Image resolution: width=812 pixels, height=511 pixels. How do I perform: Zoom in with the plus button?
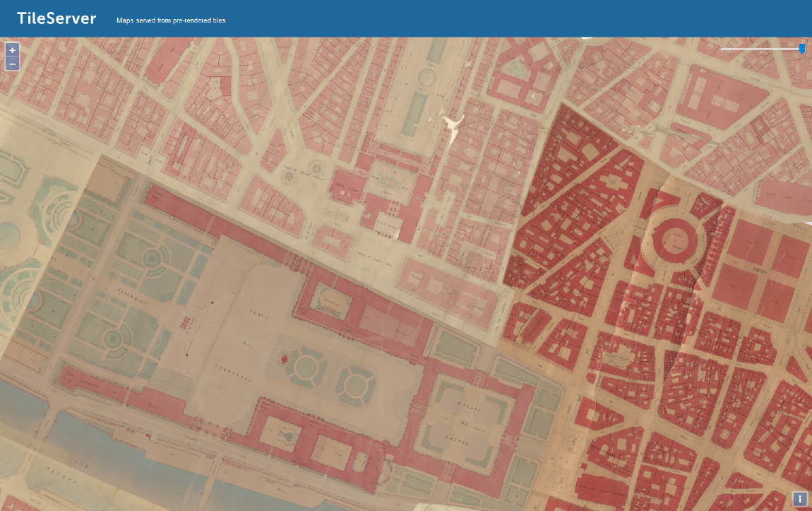pyautogui.click(x=12, y=50)
